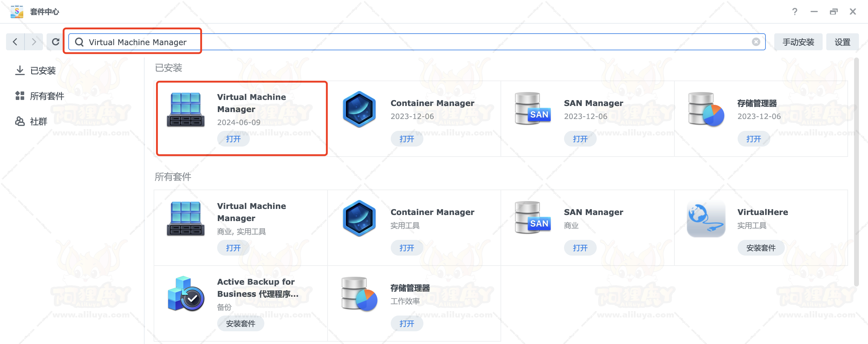
Task: Click the 已安装 section heading
Action: point(168,68)
